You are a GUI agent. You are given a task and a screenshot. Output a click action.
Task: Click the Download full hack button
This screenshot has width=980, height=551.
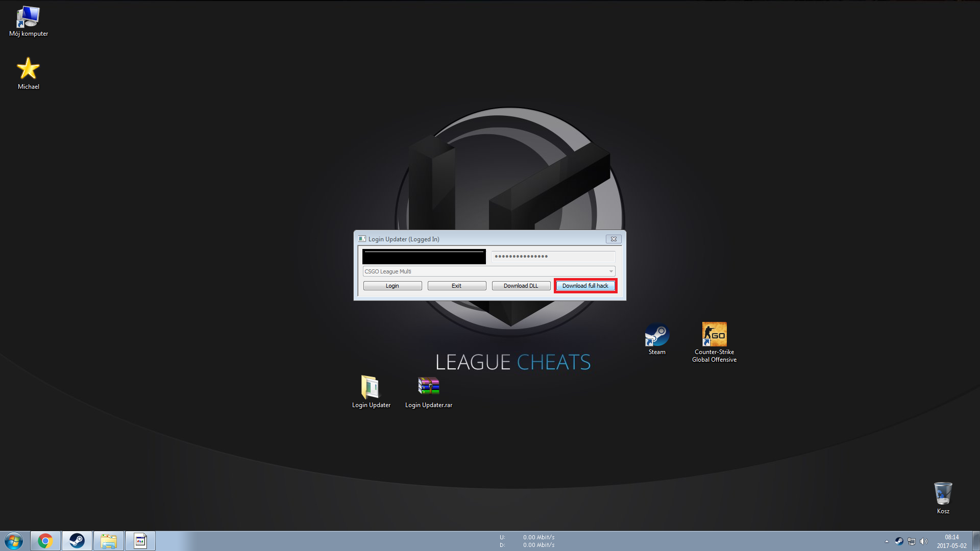(585, 286)
